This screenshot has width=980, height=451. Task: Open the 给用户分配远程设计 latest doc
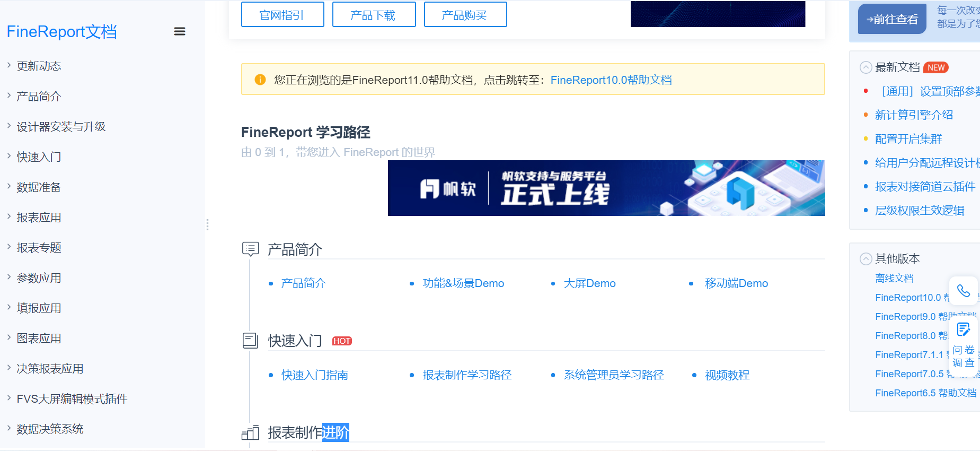pos(928,163)
